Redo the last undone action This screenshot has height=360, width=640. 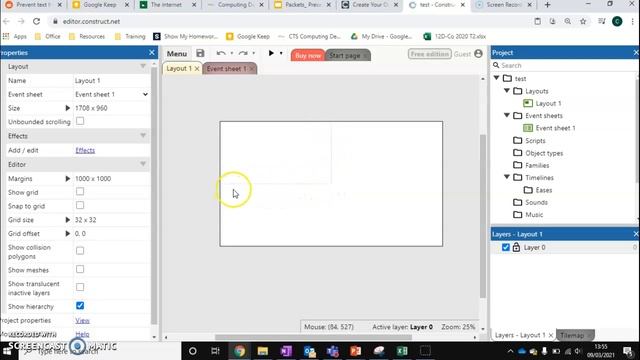(243, 53)
